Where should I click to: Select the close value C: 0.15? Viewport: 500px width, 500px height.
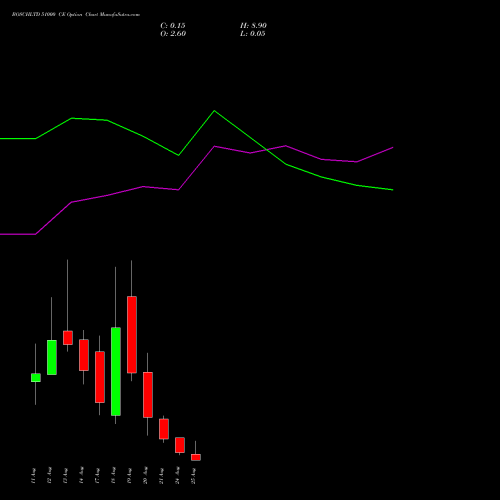coord(173,26)
